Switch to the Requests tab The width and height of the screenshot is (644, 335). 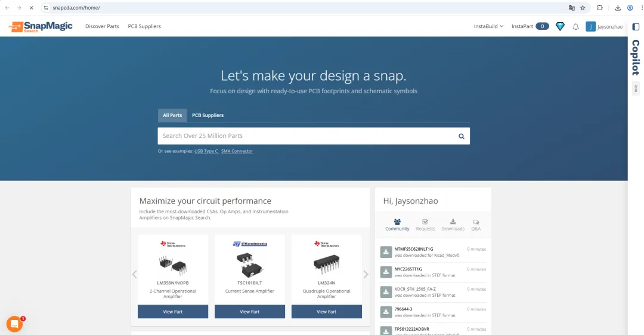coord(425,225)
